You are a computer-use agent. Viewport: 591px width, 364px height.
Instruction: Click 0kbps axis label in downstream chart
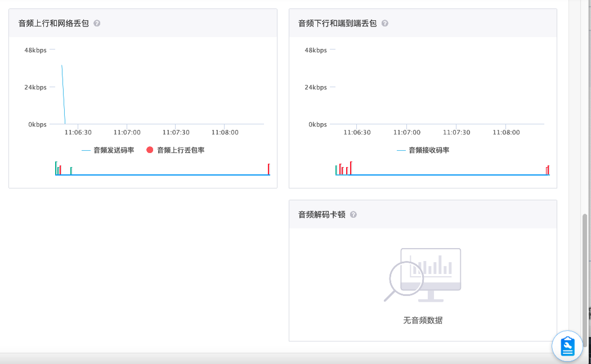[317, 125]
